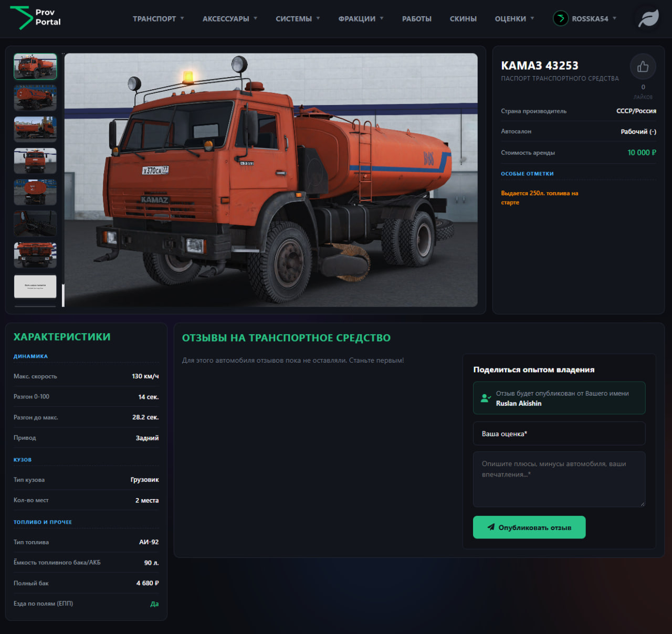Open the Ваша оценка rating selector
This screenshot has width=672, height=634.
click(x=559, y=434)
